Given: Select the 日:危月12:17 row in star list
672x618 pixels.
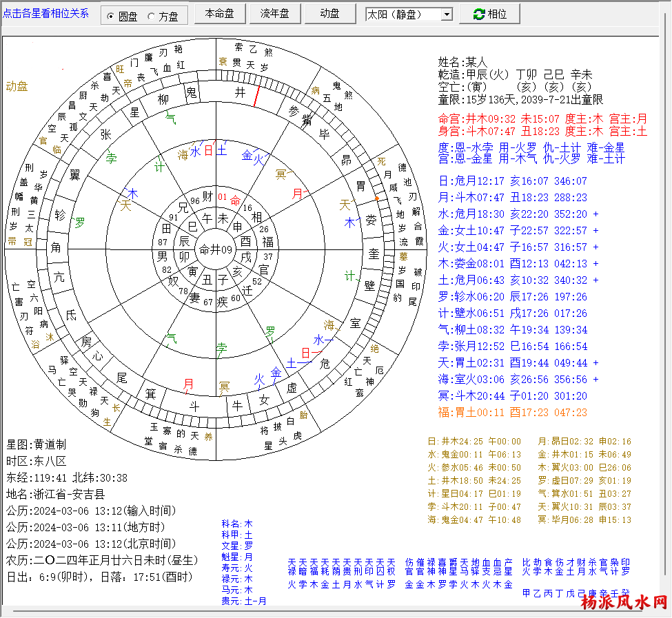Looking at the screenshot, I should (513, 181).
